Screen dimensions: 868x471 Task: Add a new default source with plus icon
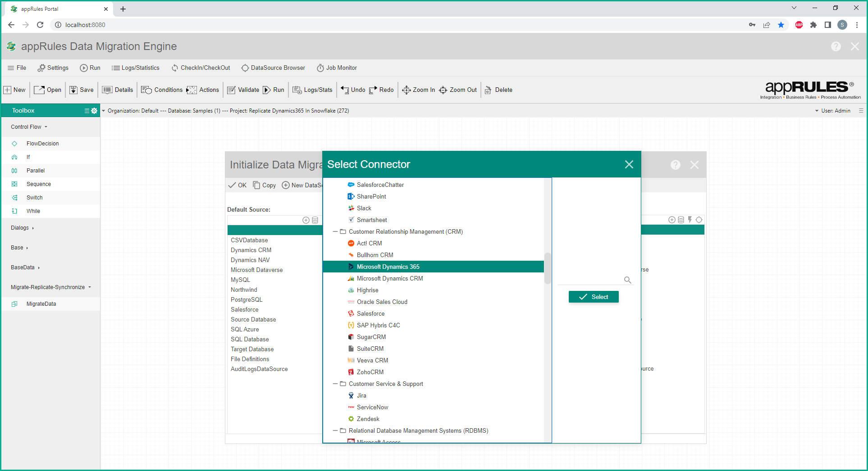click(306, 220)
